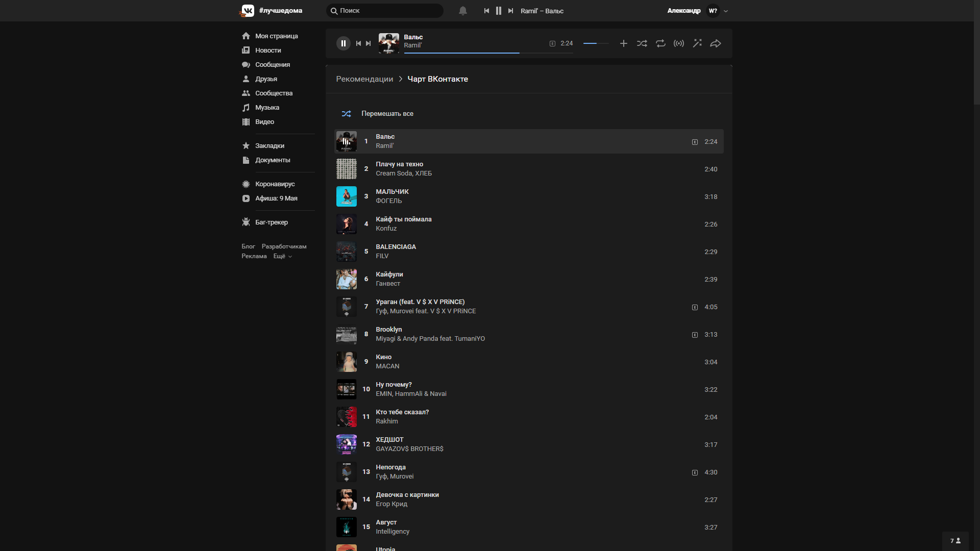Open the Баг-трекер sidebar item
Viewport: 980px width, 551px height.
click(271, 222)
